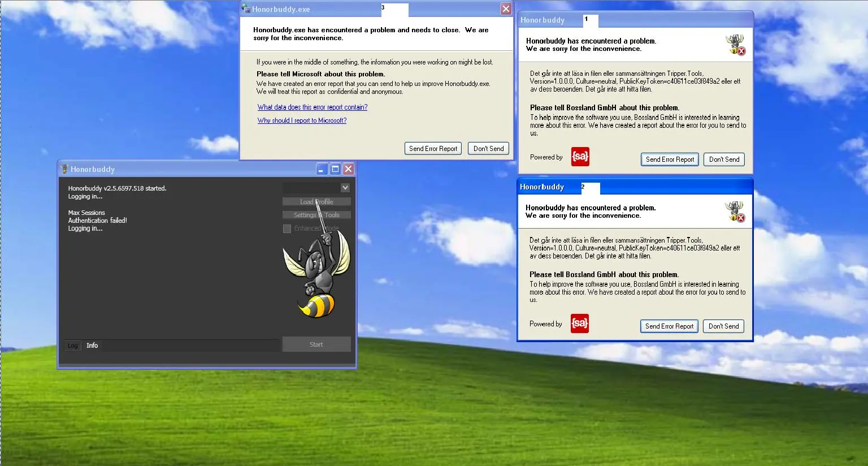The image size is (868, 466).
Task: Click 'Authentication failed!' log line
Action: tap(98, 221)
